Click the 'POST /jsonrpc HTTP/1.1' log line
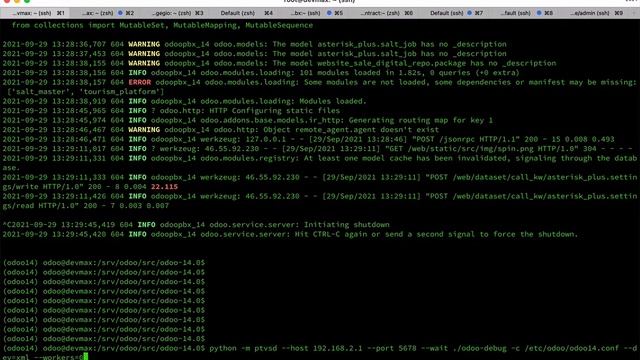Viewport: 640px width, 360px height. click(308, 139)
